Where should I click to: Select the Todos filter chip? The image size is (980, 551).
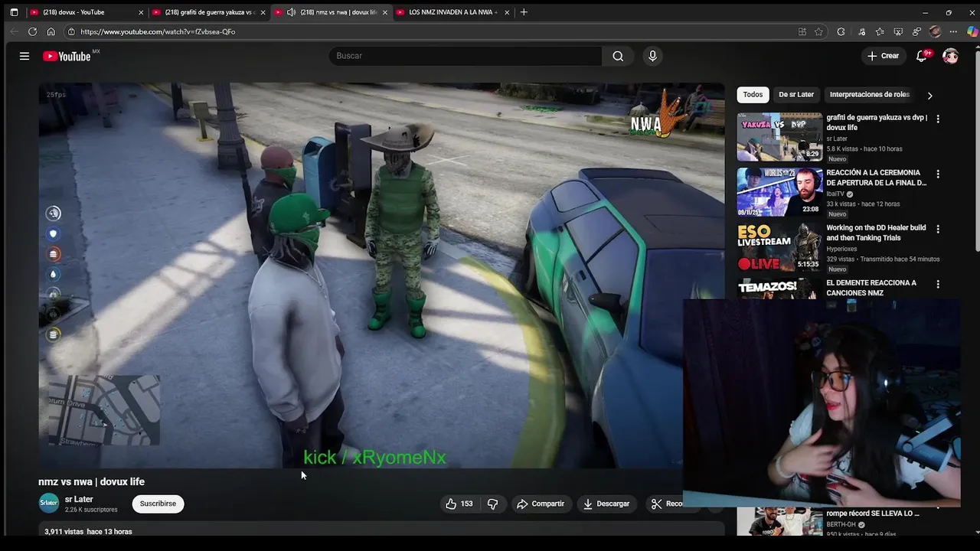[753, 95]
